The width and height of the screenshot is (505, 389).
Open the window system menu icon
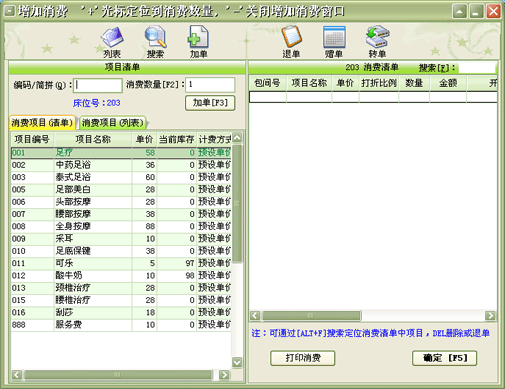click(9, 11)
